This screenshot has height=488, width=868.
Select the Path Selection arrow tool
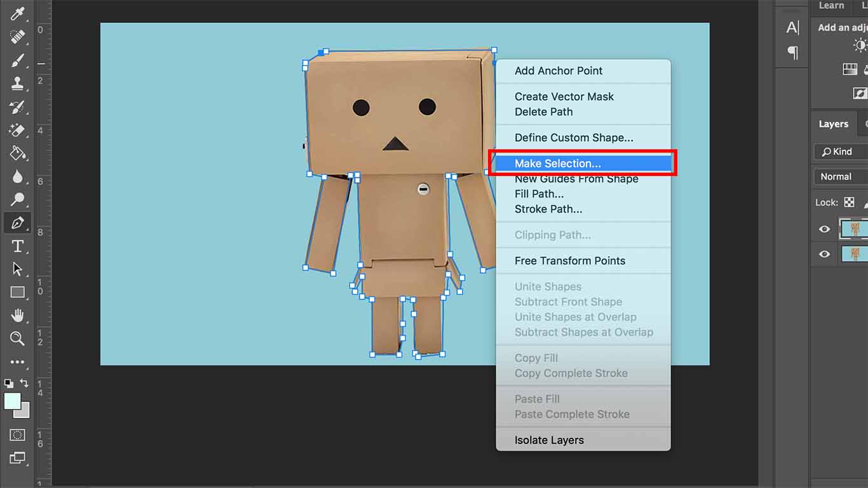tap(17, 269)
